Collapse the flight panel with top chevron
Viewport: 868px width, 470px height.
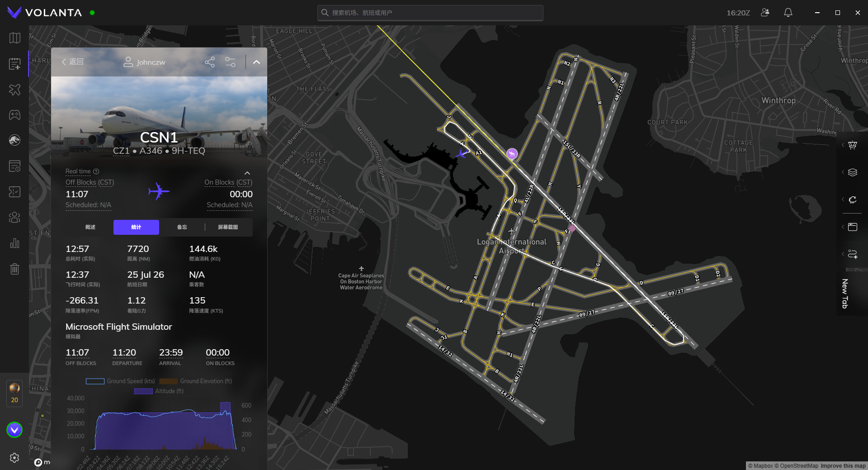coord(256,62)
